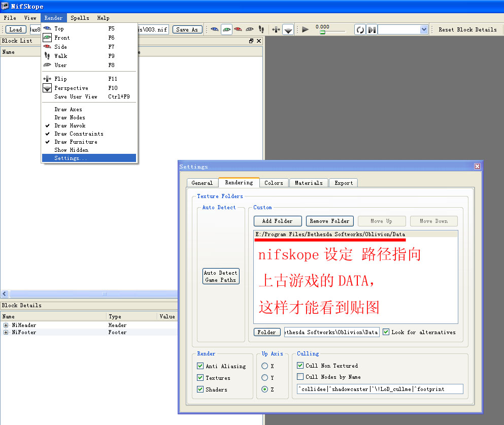Toggle the animation loop icon
This screenshot has width=504, height=425.
coord(360,30)
